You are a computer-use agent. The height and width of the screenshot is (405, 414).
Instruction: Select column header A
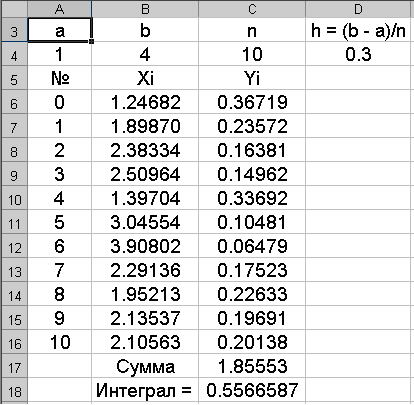(x=59, y=9)
